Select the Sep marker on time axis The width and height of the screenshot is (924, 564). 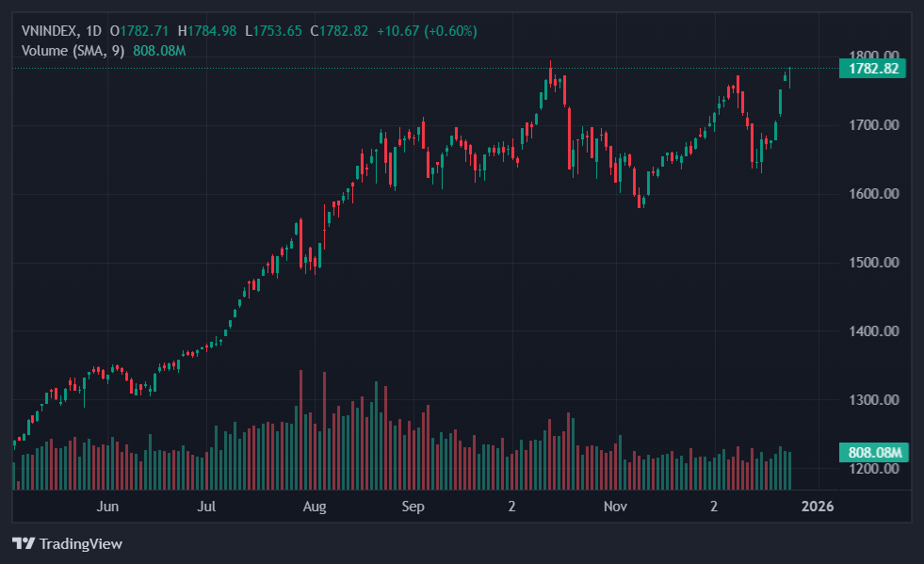413,507
